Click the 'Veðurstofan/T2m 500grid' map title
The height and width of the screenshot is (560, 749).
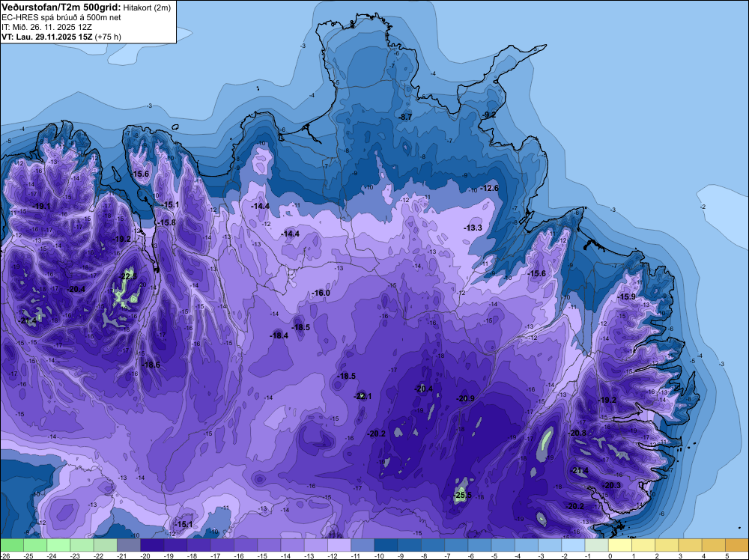[x=61, y=7]
